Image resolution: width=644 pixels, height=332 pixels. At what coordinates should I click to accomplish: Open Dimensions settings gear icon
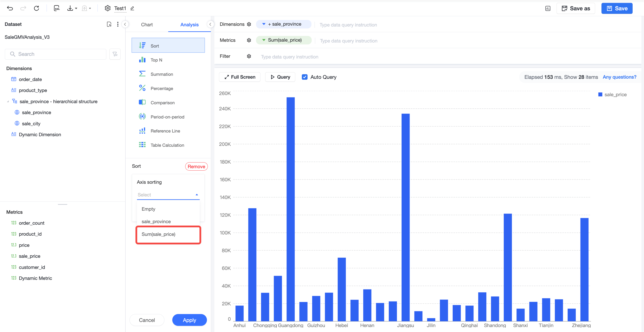[249, 24]
